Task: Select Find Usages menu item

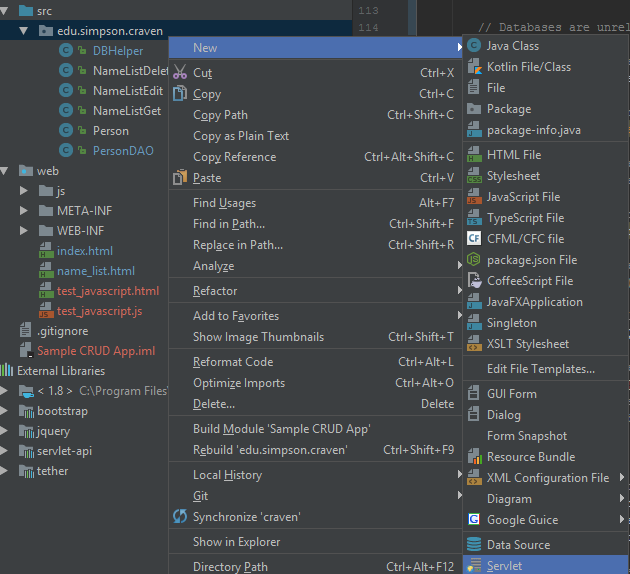Action: (315, 203)
